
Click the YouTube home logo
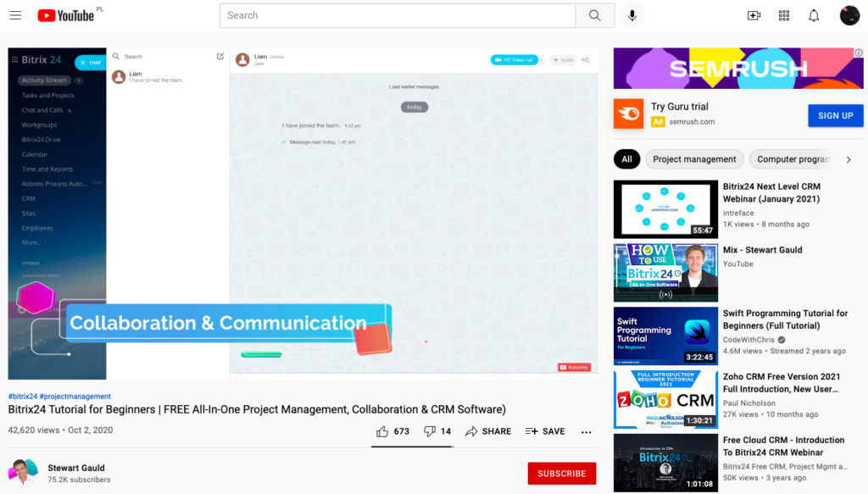point(65,15)
